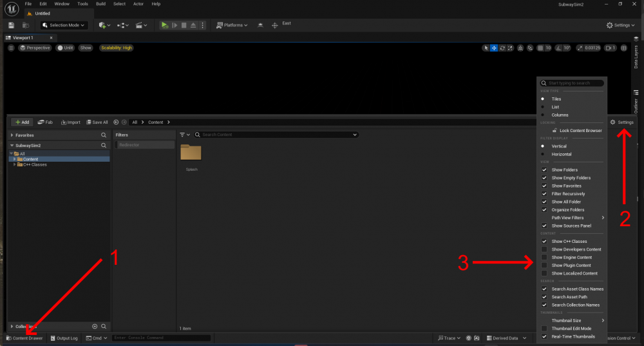Open the Fab marketplace from Content Browser

pos(45,122)
